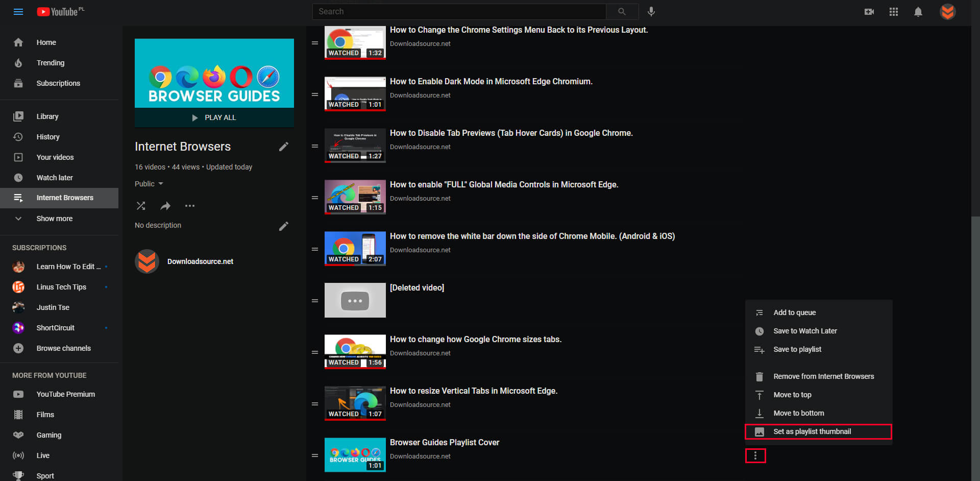The width and height of the screenshot is (980, 481).
Task: Open Chrome sizes tabs video thumbnail
Action: (355, 352)
